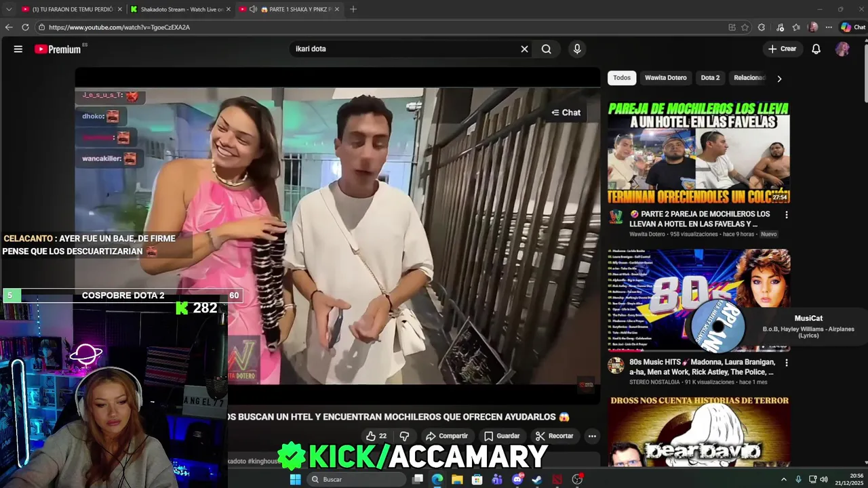The width and height of the screenshot is (868, 488).
Task: Open the Dross historias de terror thumbnail
Action: 698,432
